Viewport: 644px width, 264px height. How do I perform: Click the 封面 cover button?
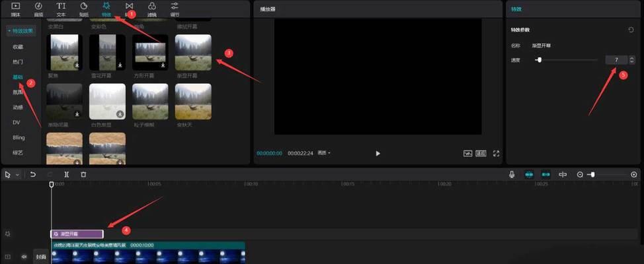coord(40,257)
